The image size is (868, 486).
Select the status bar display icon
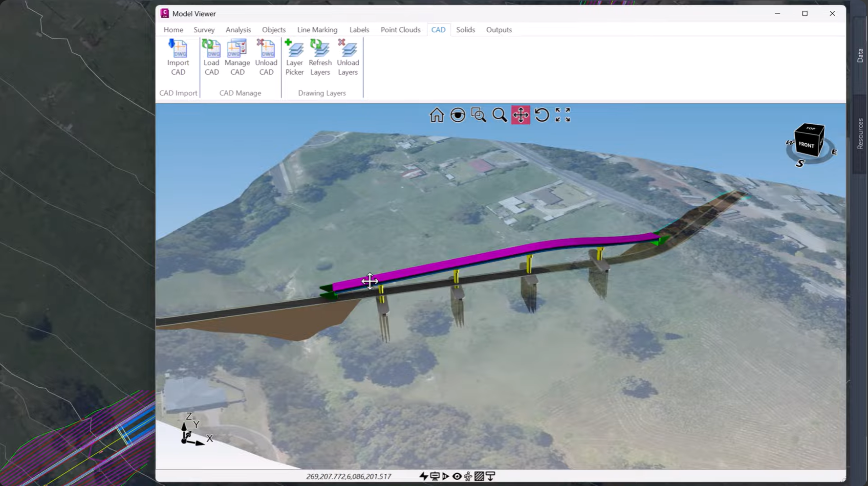click(x=434, y=476)
